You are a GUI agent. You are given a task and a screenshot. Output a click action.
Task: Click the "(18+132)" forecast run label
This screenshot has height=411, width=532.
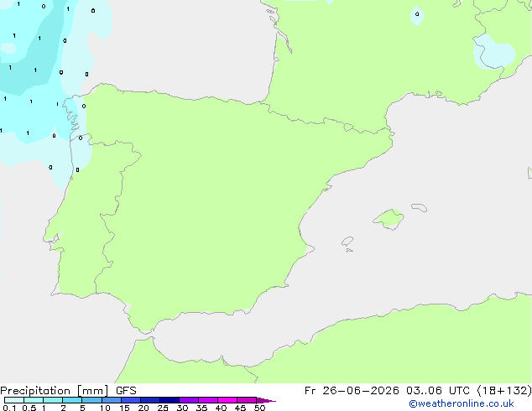504,391
